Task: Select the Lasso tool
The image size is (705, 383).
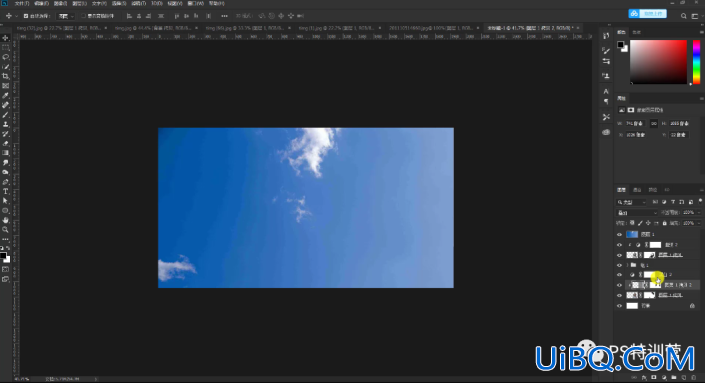Action: click(5, 57)
